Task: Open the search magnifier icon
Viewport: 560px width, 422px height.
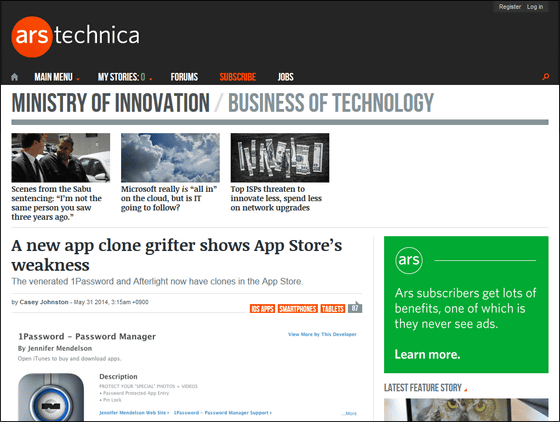Action: (545, 76)
